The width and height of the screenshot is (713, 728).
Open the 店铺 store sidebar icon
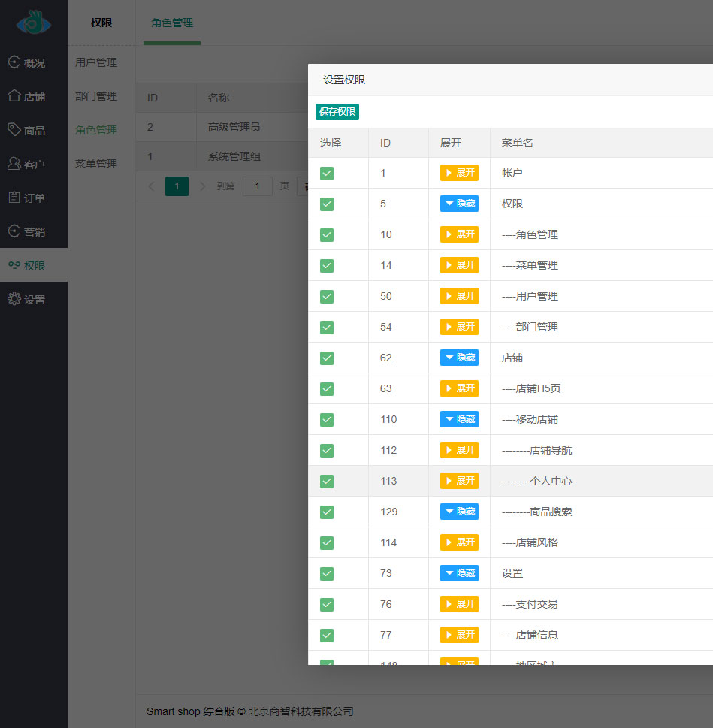click(x=14, y=96)
